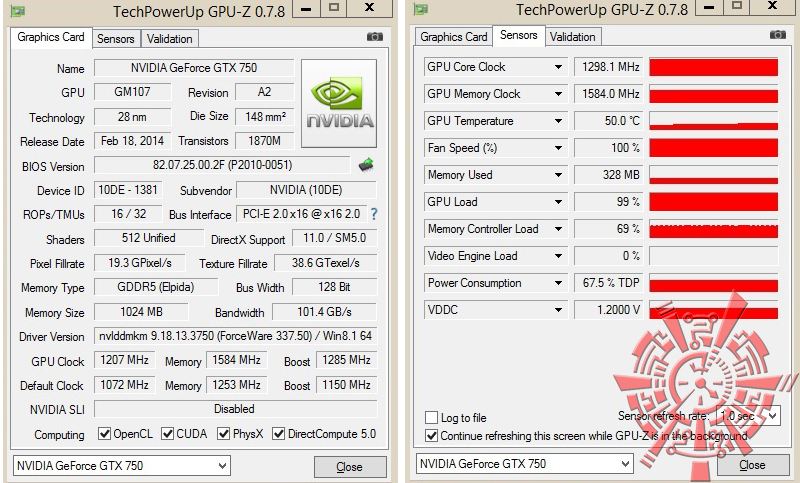Click the camera screenshot icon in Sensors window
The width and height of the screenshot is (800, 483).
778,35
